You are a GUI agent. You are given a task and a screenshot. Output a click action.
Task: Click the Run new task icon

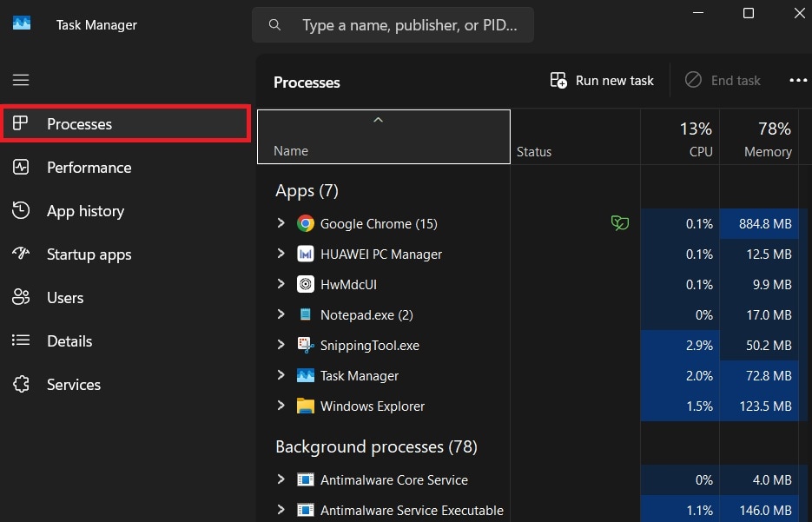click(558, 80)
